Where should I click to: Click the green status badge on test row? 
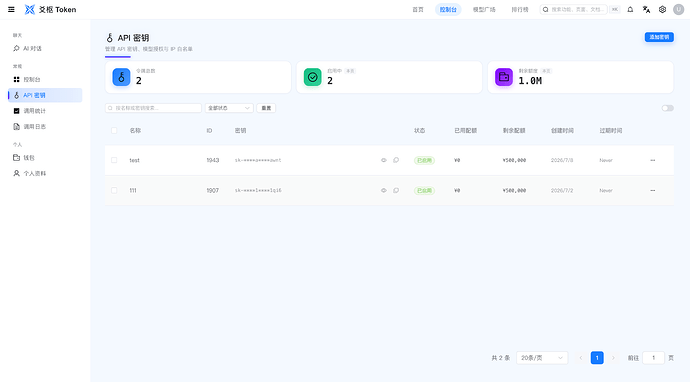click(x=424, y=160)
